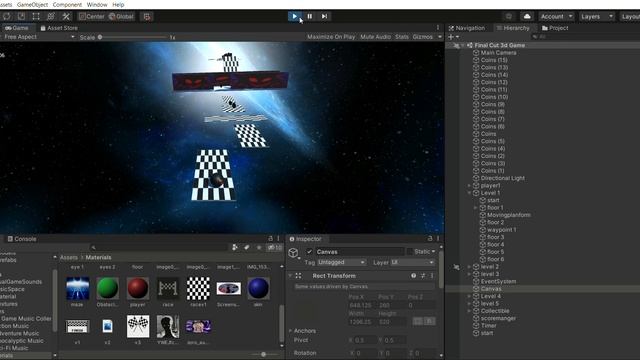This screenshot has height=360, width=640.
Task: Open the Gizmos dropdown arrow
Action: tap(440, 37)
